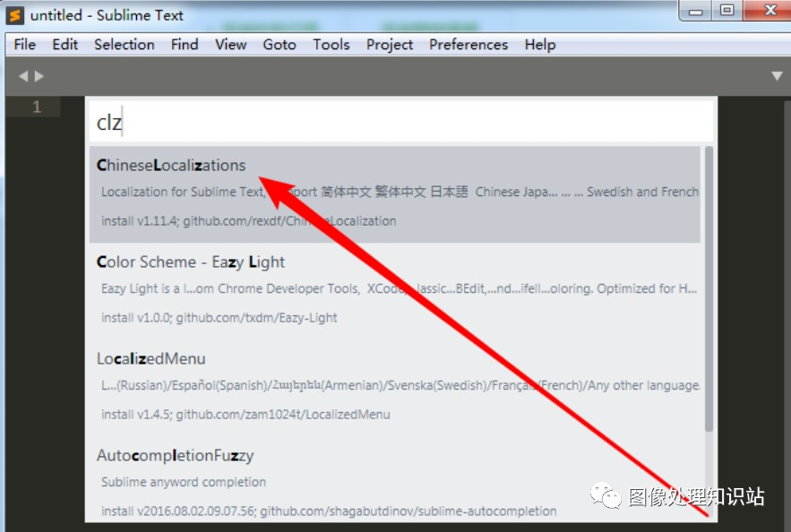Go to next tab with right arrow
The width and height of the screenshot is (791, 532).
pos(39,76)
